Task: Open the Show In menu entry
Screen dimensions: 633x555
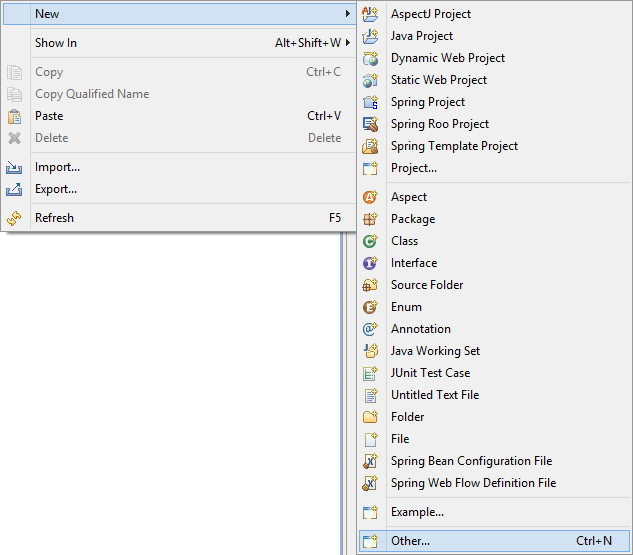Action: [179, 43]
